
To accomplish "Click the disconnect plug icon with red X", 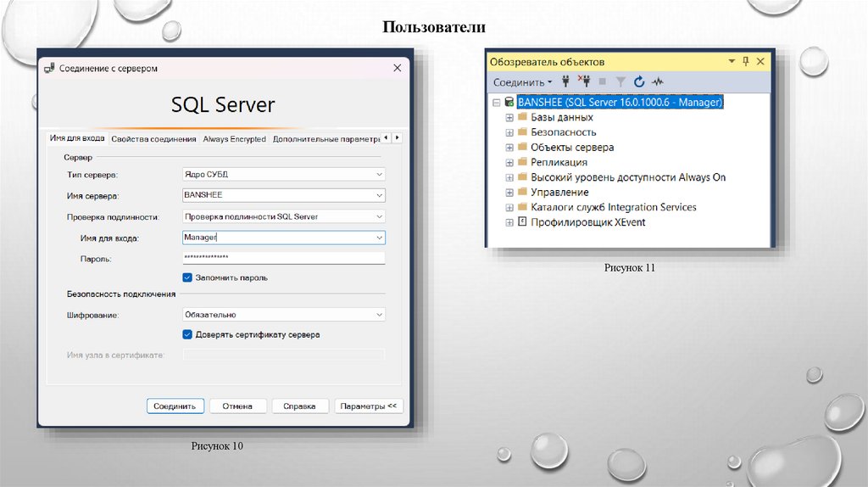I will pos(584,81).
